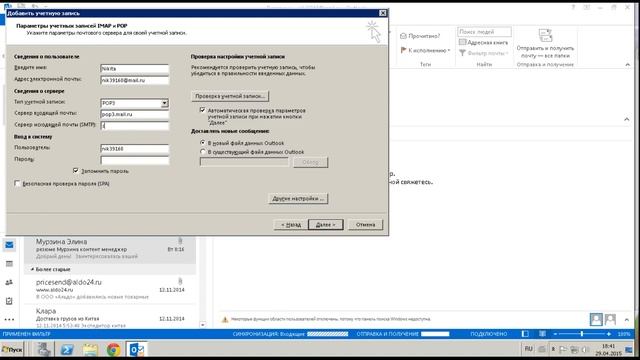Click zoom in plus in status bar
The width and height of the screenshot is (640, 360).
click(x=609, y=334)
